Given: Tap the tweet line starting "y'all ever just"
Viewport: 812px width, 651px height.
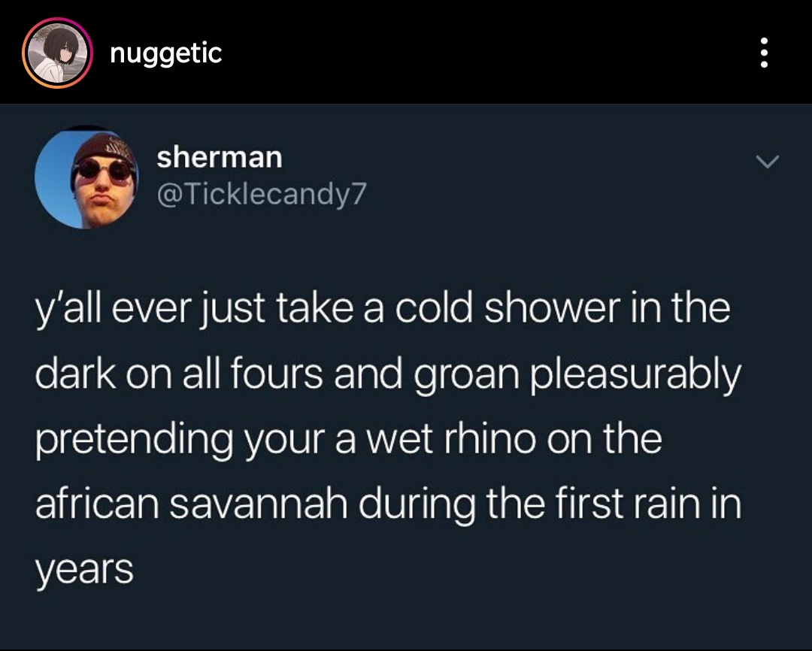Looking at the screenshot, I should point(383,309).
